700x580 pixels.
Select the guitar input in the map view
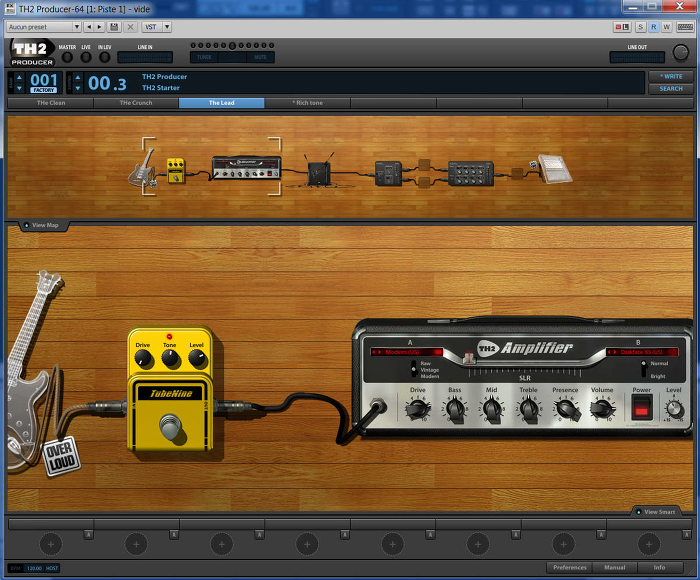coord(142,169)
